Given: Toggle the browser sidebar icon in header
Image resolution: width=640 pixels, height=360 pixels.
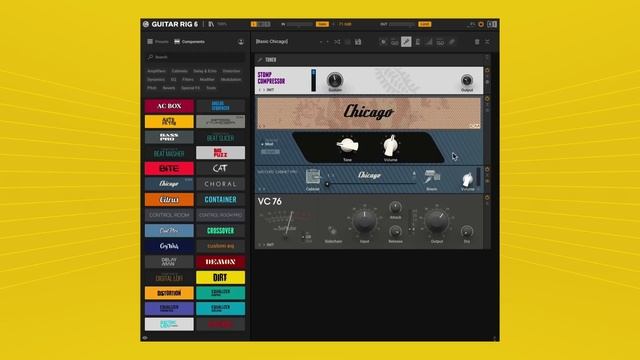Looking at the screenshot, I should click(211, 24).
